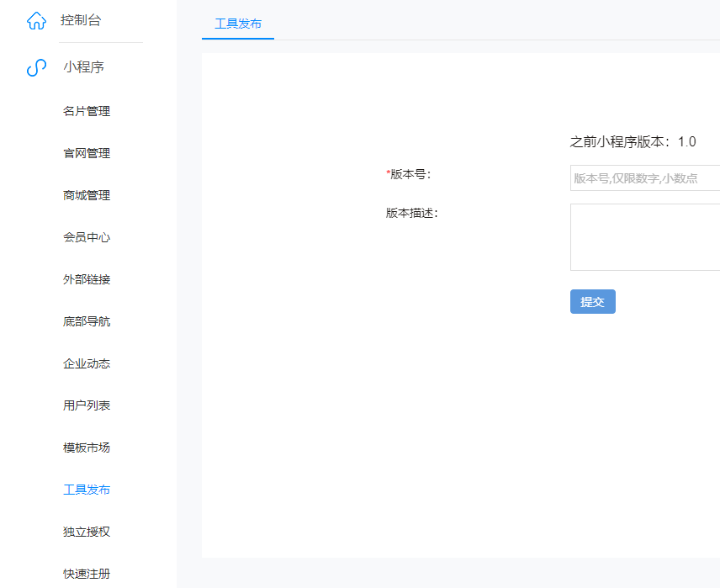Viewport: 720px width, 588px height.
Task: Click the 版本描述 text area
Action: click(645, 237)
